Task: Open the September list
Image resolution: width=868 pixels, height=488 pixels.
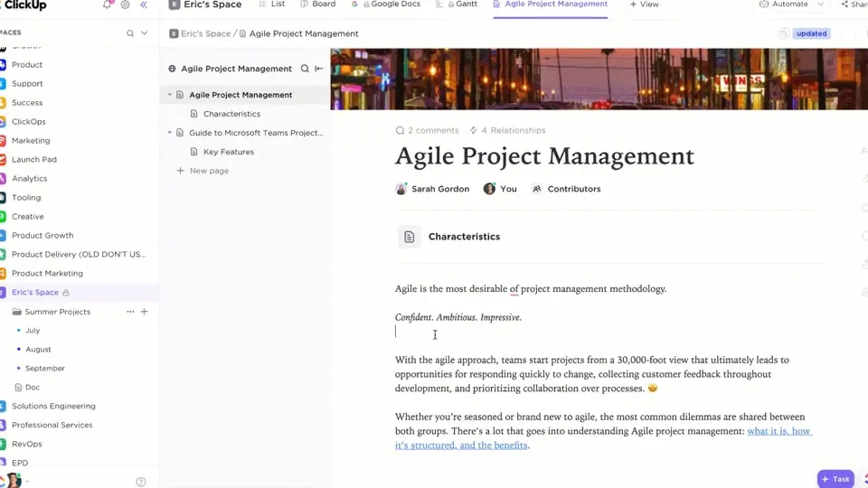Action: [x=45, y=368]
